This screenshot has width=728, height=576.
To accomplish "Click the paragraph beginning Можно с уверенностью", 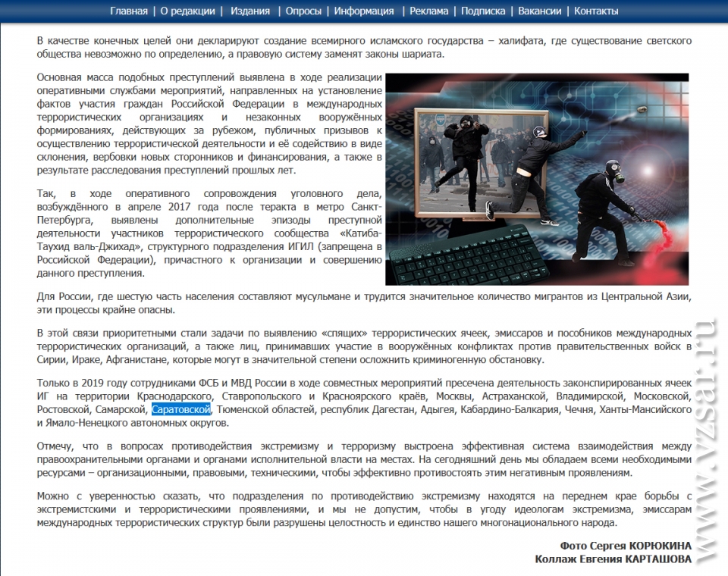I will 364,509.
